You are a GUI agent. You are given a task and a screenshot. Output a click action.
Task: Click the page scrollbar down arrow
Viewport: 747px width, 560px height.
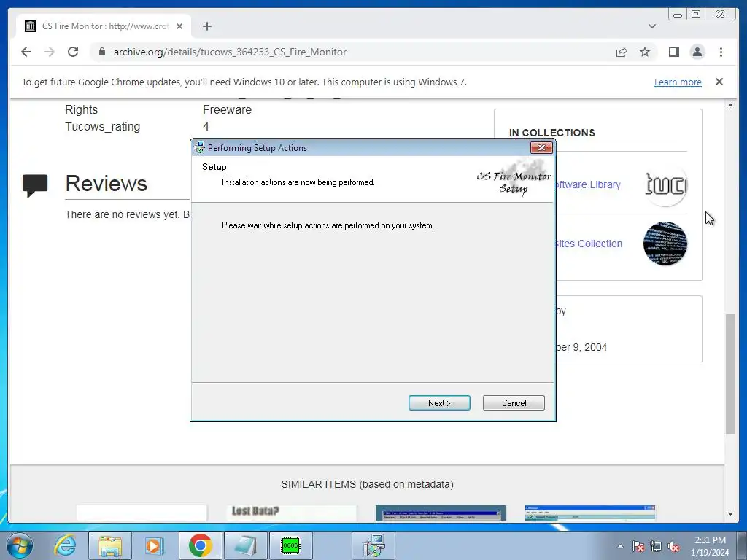[730, 514]
